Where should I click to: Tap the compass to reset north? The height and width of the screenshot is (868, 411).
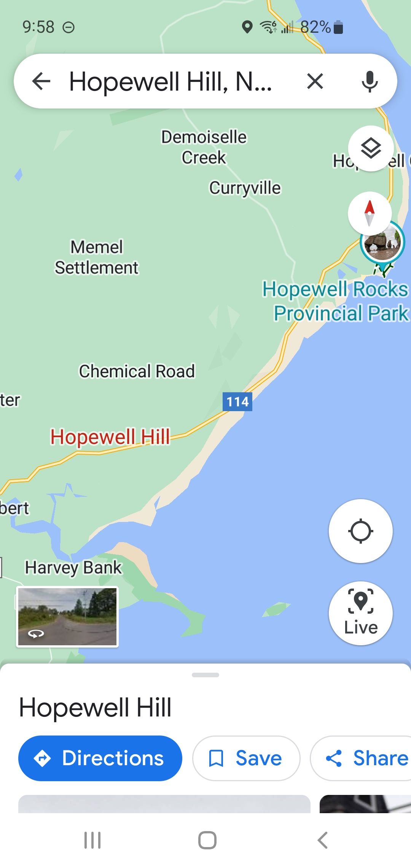pos(370,214)
